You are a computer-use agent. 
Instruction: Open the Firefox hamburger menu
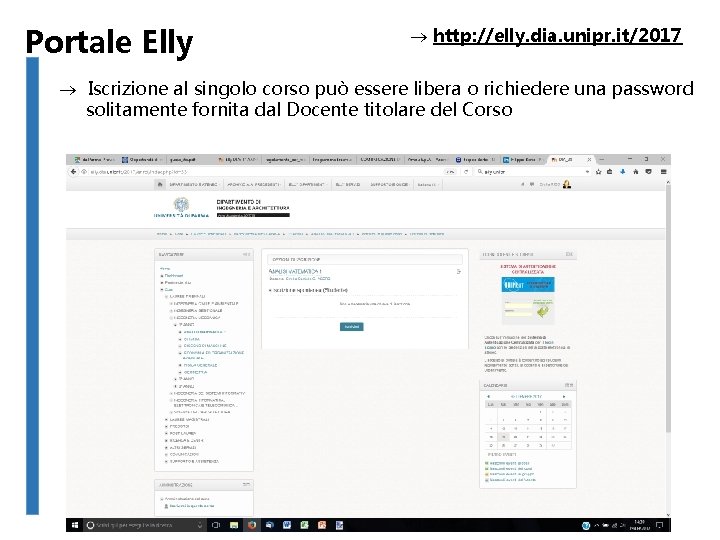coord(664,172)
